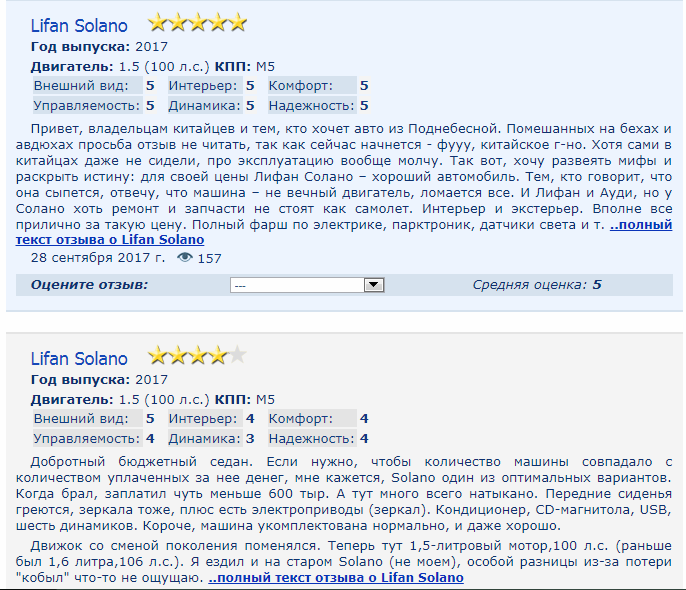686x590 pixels.
Task: Select the date '28 сентября 2017 г.'
Action: point(98,258)
